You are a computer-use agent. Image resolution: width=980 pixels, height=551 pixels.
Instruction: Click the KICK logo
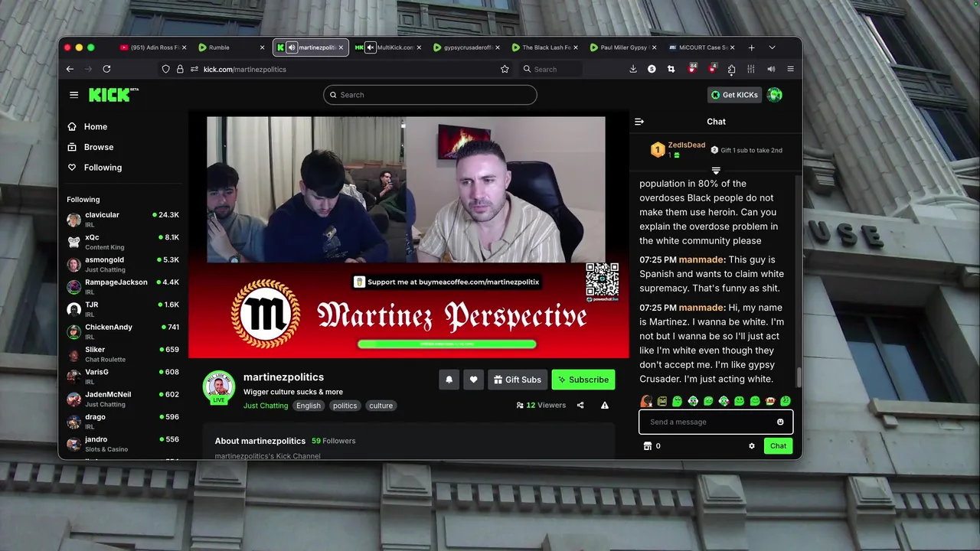point(113,95)
